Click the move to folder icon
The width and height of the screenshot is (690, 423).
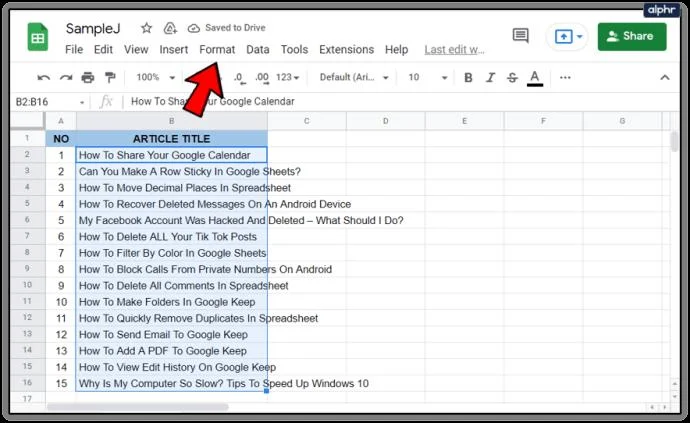click(x=170, y=28)
